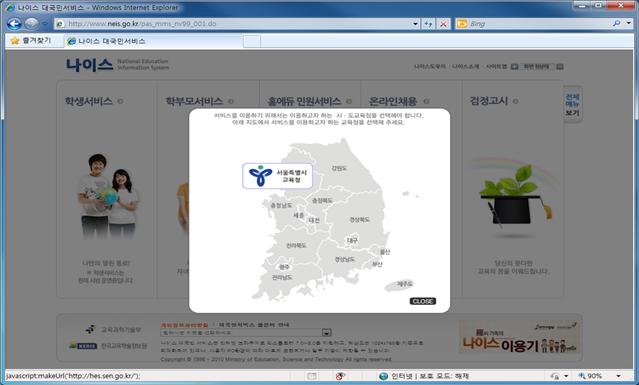639x385 pixels.
Task: Select the 나이스 대국민서비스 browser tab
Action: [x=153, y=41]
